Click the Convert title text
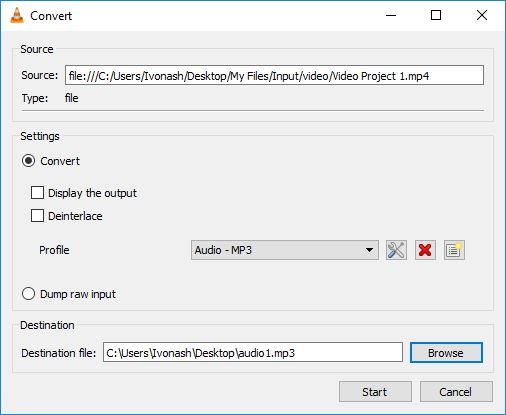Image resolution: width=506 pixels, height=415 pixels. point(51,16)
